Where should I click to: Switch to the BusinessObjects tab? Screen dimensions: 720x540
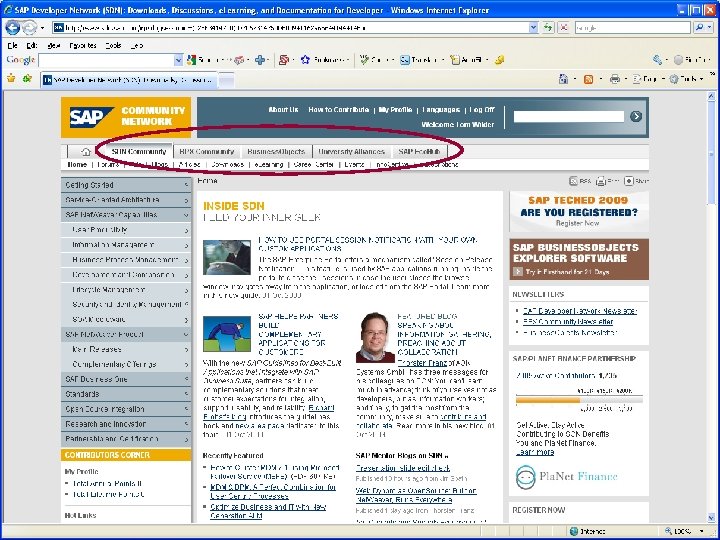coord(276,151)
